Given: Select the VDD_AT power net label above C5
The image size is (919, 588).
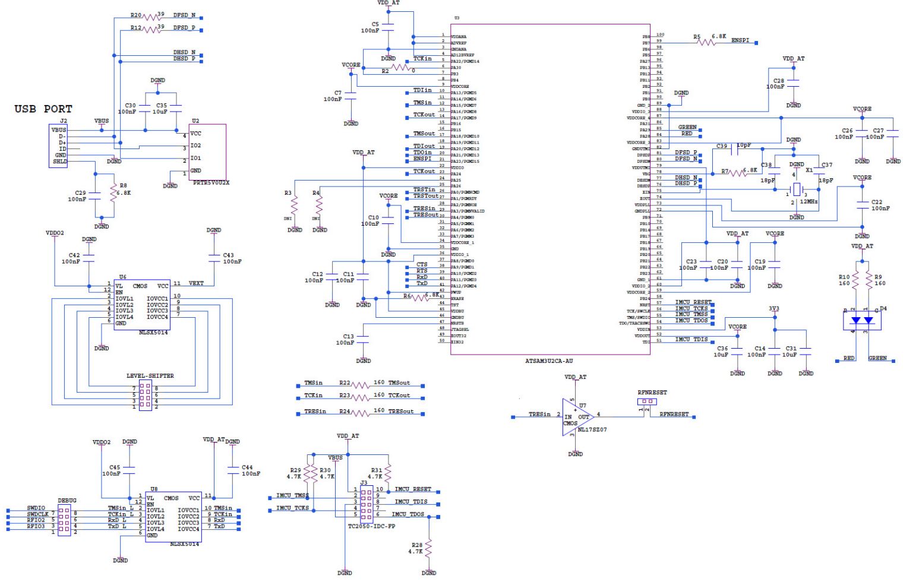Looking at the screenshot, I should click(388, 5).
